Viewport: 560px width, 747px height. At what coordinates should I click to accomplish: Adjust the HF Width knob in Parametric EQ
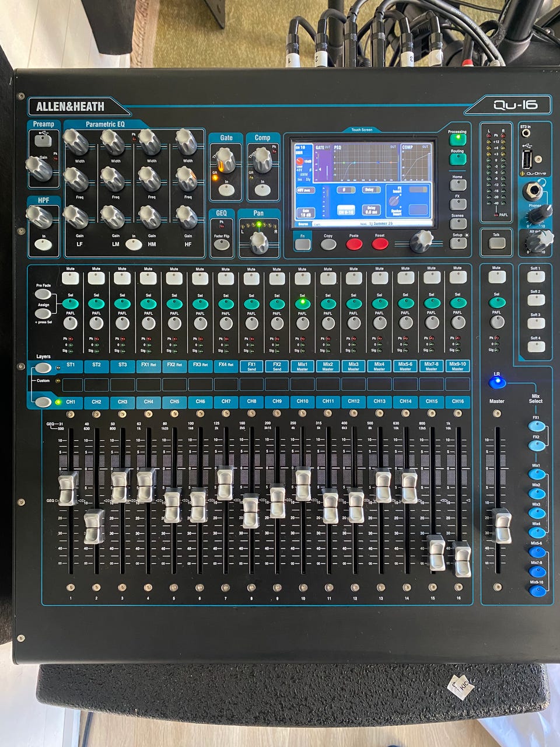click(x=186, y=141)
